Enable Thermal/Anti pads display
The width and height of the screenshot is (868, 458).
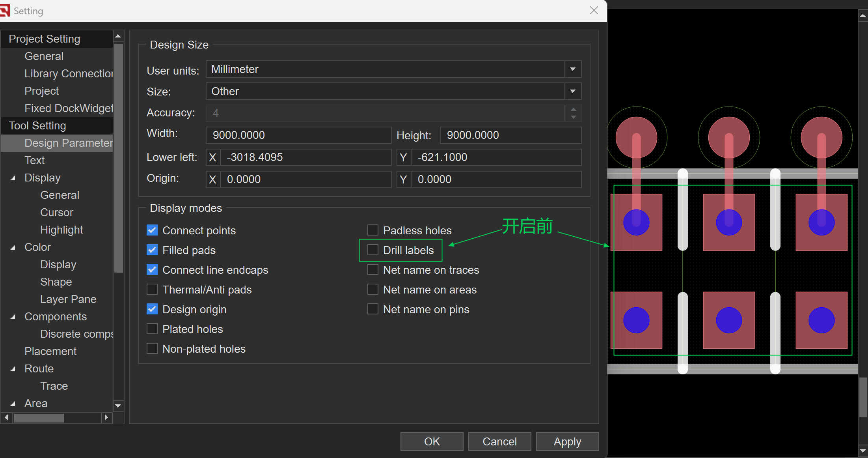[x=152, y=290]
